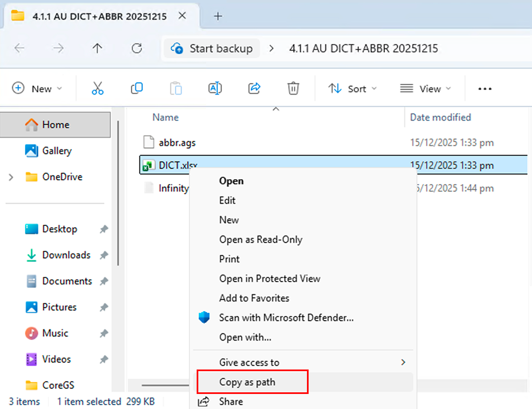This screenshot has width=532, height=409.
Task: Go back with the left arrow
Action: click(x=19, y=48)
